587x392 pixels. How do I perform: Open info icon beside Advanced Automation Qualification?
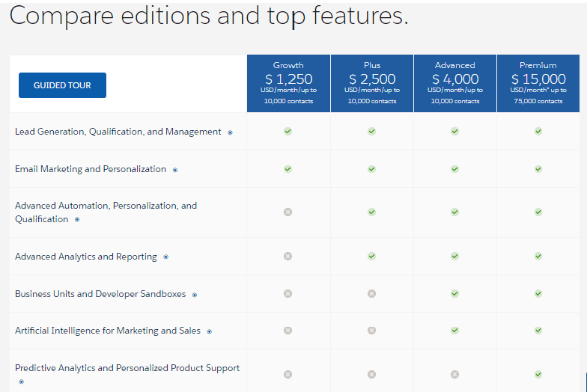77,220
